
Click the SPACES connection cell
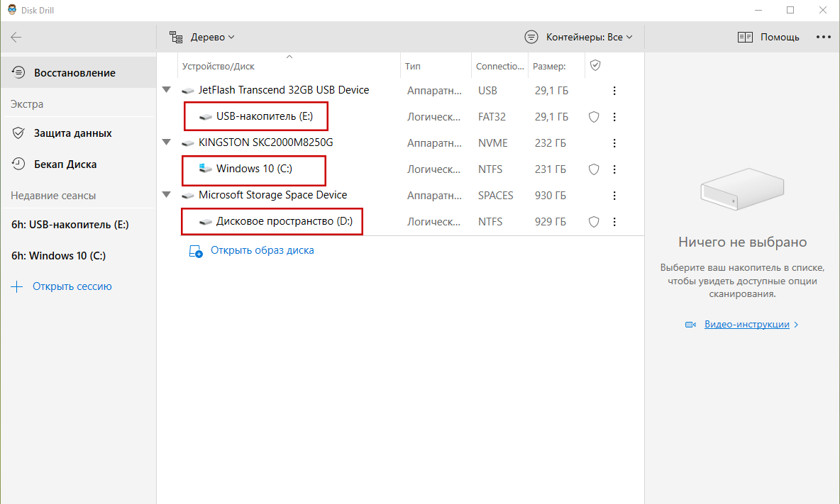pyautogui.click(x=495, y=195)
